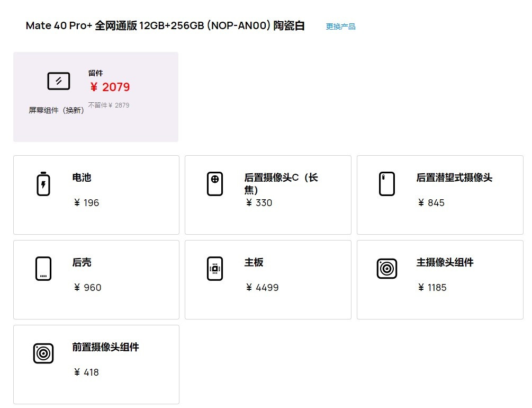
Task: Select the 后置潜望式摄像头 title
Action: pos(454,178)
